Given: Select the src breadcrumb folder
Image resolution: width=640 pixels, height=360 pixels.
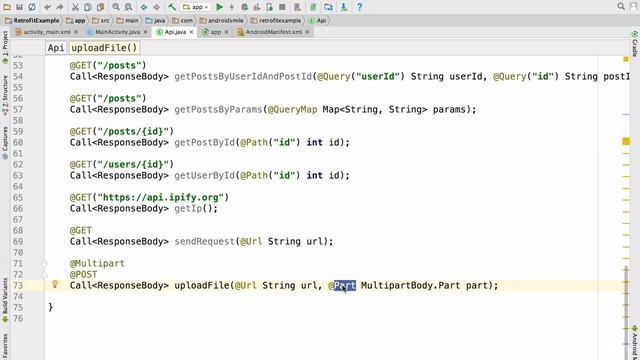Looking at the screenshot, I should click(x=101, y=20).
